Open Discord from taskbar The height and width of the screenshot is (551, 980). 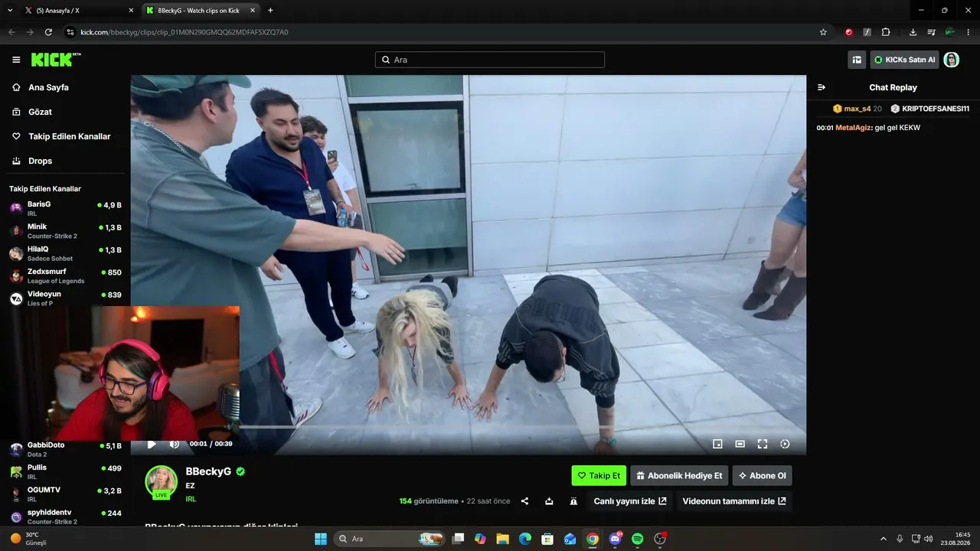point(615,539)
